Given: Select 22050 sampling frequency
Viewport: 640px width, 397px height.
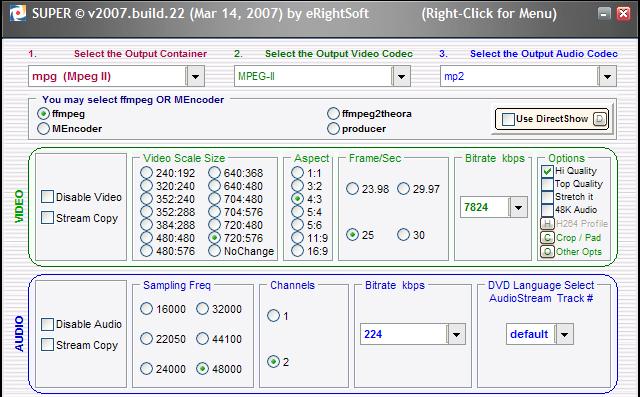Looking at the screenshot, I should point(146,339).
